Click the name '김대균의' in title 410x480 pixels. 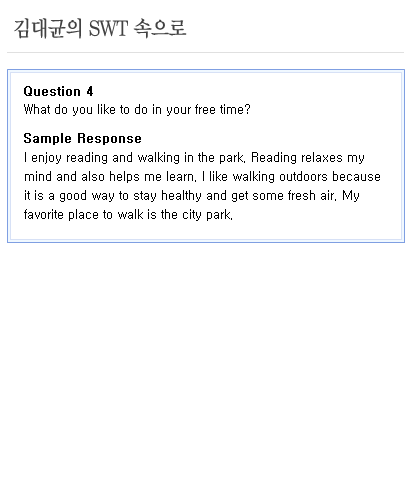pos(48,29)
